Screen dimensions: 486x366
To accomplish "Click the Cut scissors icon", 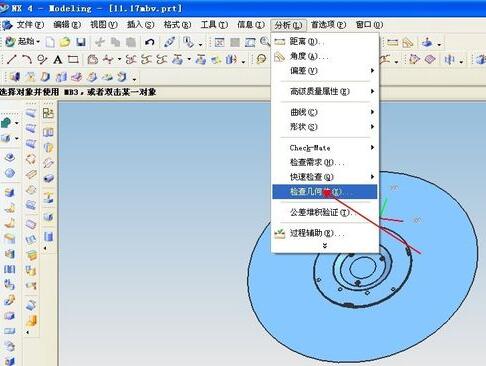I will coord(99,42).
